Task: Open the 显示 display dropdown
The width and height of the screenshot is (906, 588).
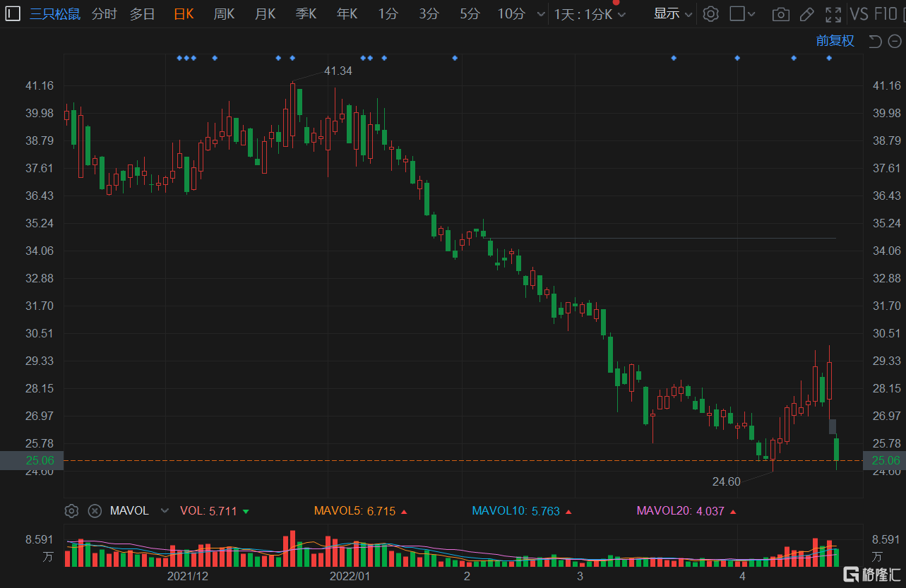Action: (673, 13)
